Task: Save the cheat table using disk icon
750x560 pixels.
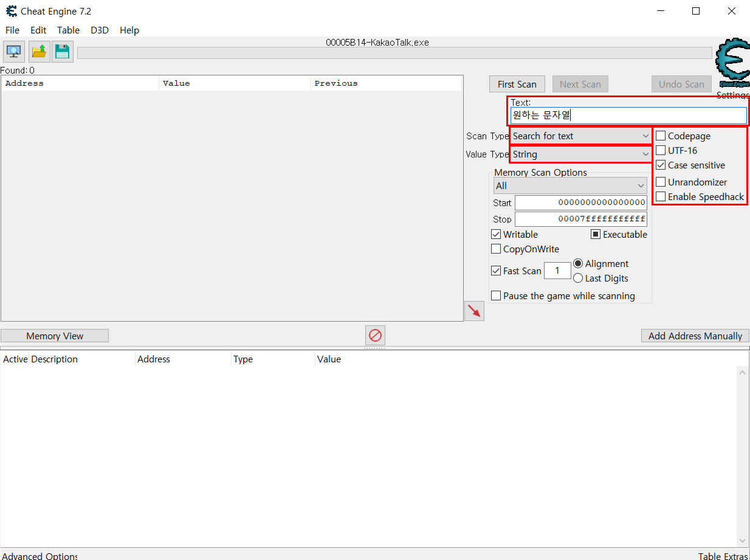Action: click(62, 52)
